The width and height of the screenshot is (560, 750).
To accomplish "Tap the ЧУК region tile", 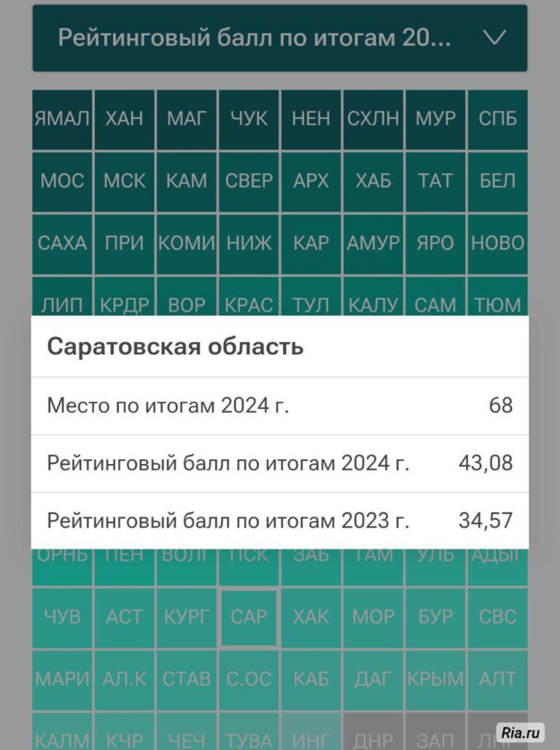I will click(x=249, y=119).
